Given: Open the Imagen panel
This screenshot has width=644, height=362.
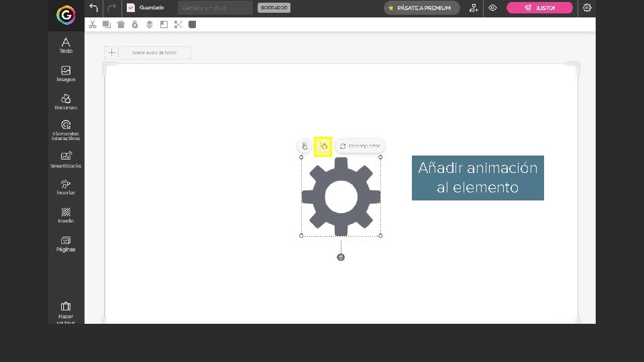Looking at the screenshot, I should (66, 74).
